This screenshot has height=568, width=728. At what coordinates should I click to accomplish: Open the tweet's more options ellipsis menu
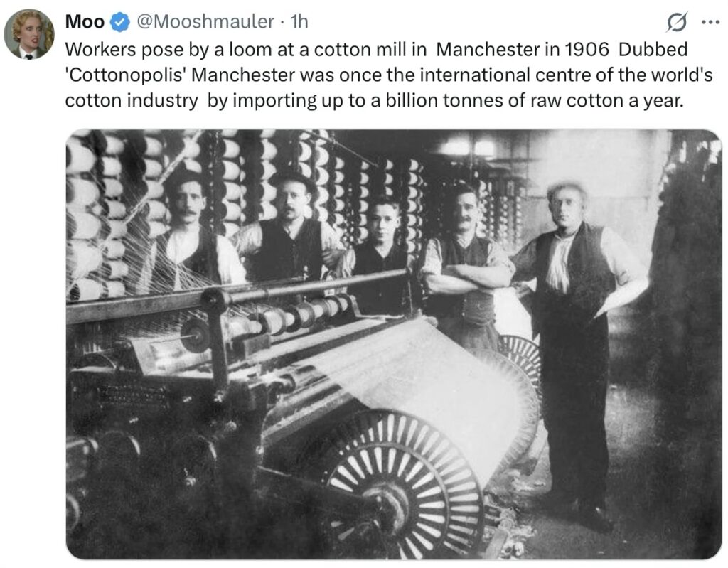(710, 22)
